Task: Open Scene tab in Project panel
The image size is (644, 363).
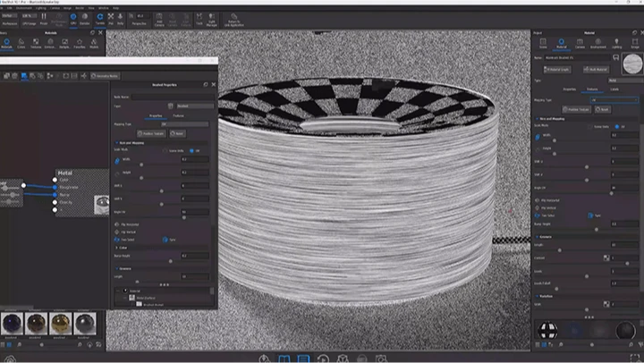Action: pyautogui.click(x=543, y=44)
